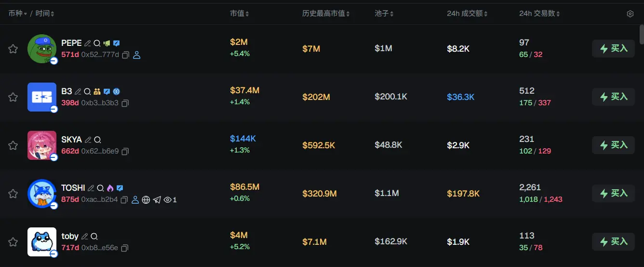
Task: Click 买入 button for TOSHI
Action: (613, 194)
